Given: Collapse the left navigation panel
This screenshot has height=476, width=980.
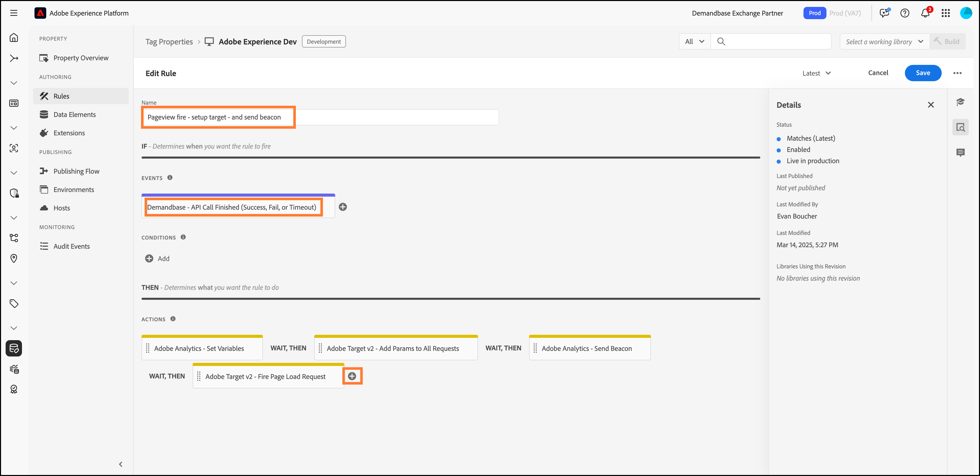Looking at the screenshot, I should (121, 464).
